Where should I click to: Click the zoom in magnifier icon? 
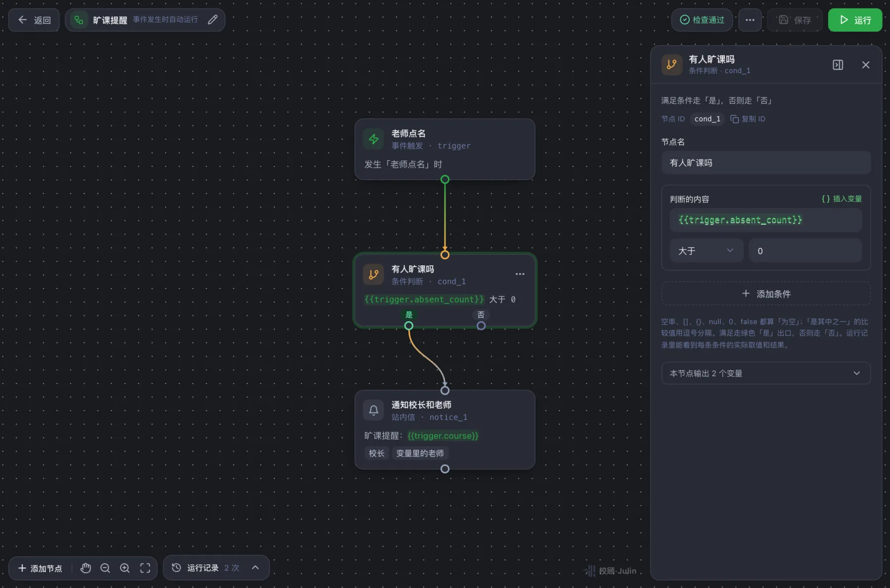point(125,568)
